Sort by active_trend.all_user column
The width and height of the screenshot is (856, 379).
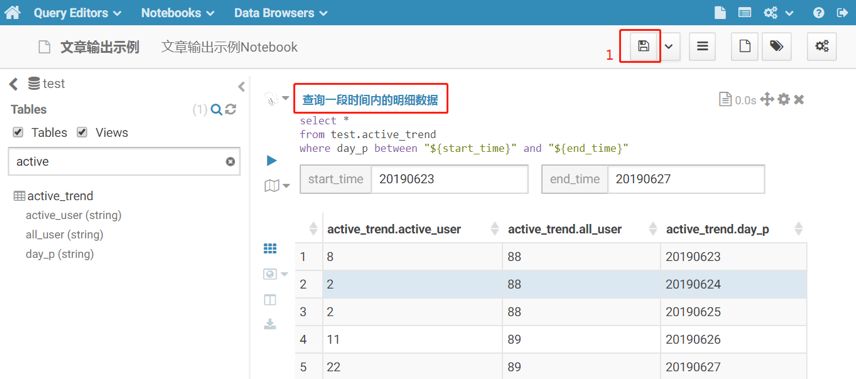point(581,229)
